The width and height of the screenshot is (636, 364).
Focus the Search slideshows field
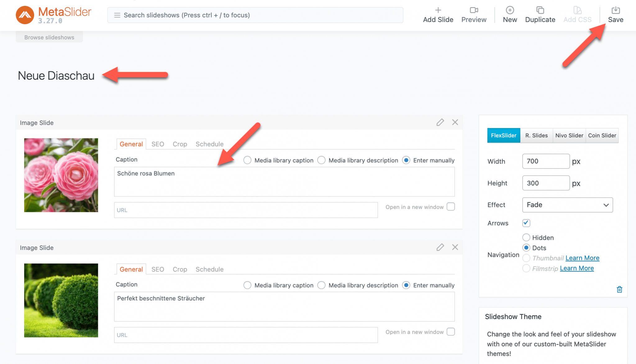(x=255, y=15)
